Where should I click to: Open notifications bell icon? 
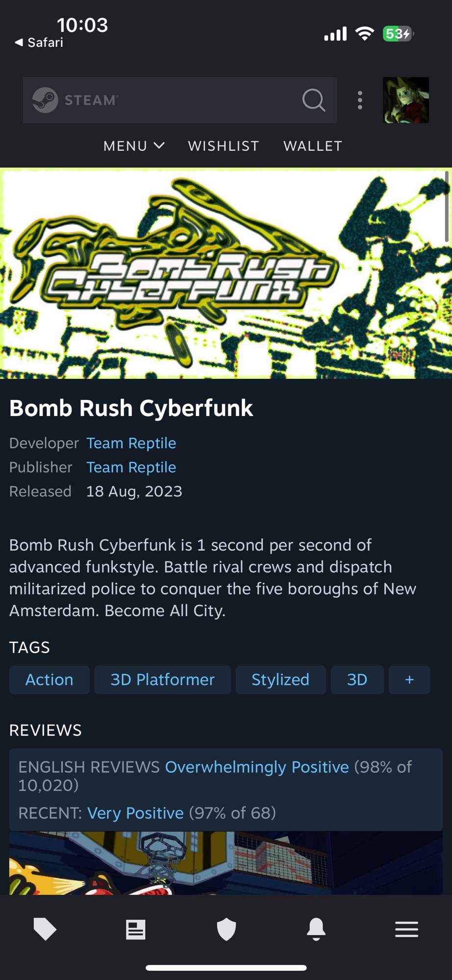click(x=316, y=929)
